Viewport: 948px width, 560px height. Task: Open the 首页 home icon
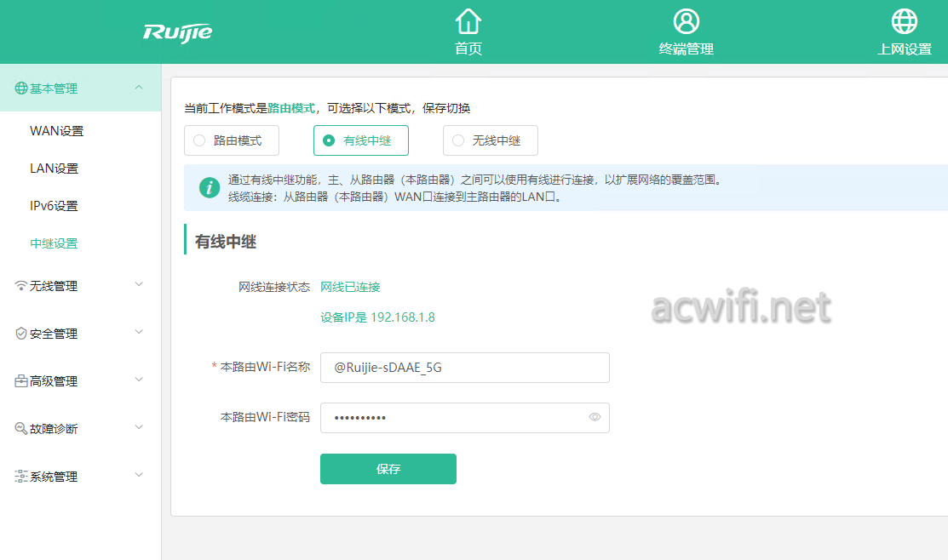pos(468,22)
